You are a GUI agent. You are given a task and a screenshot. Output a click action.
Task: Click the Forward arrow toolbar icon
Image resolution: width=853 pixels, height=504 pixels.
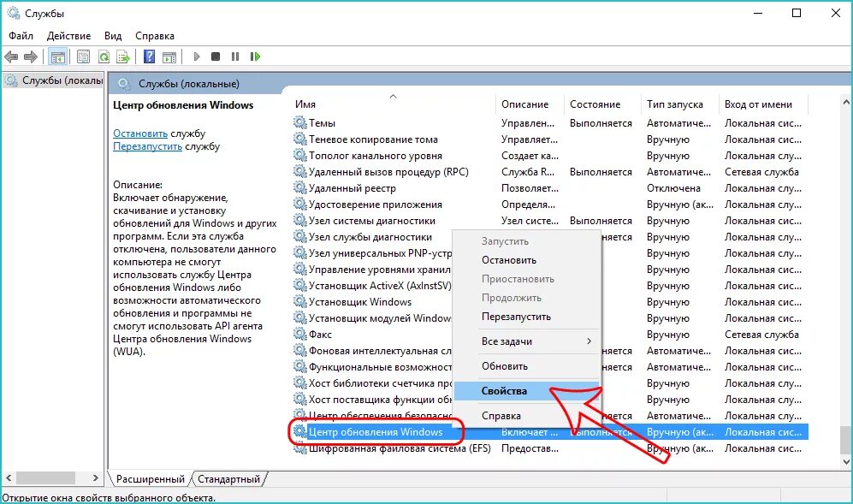31,56
